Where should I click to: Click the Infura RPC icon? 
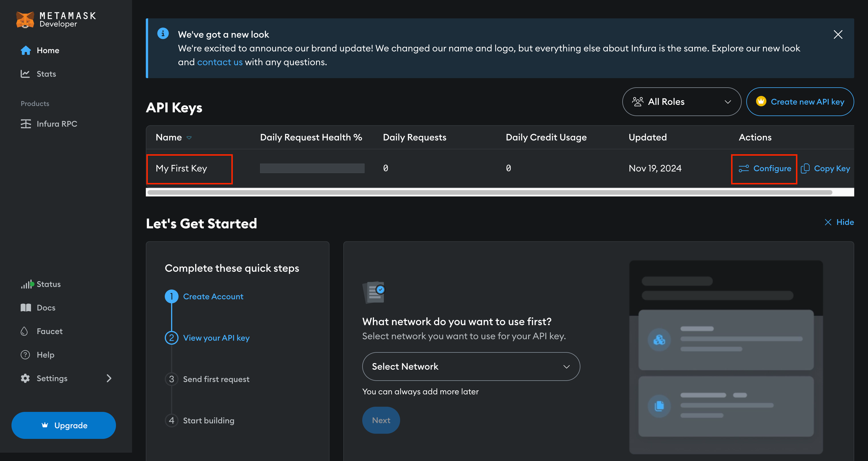point(26,124)
